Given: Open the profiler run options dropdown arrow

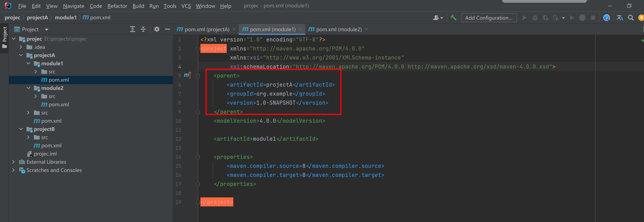Looking at the screenshot, I should (563, 18).
